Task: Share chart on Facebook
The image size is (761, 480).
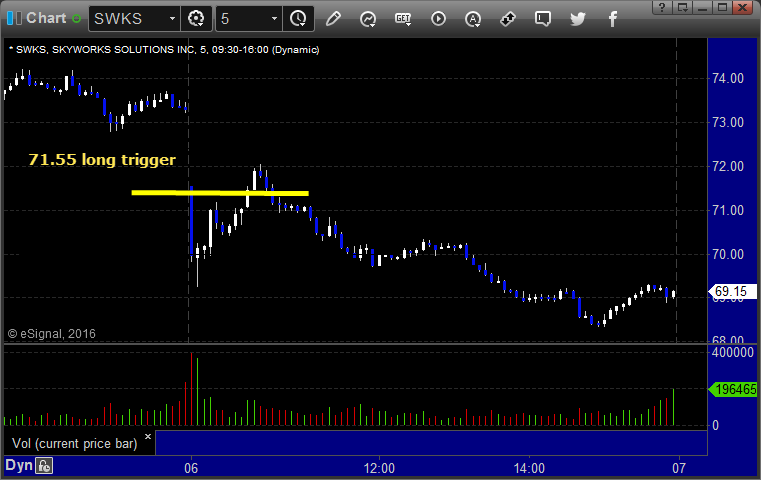Action: (x=613, y=19)
